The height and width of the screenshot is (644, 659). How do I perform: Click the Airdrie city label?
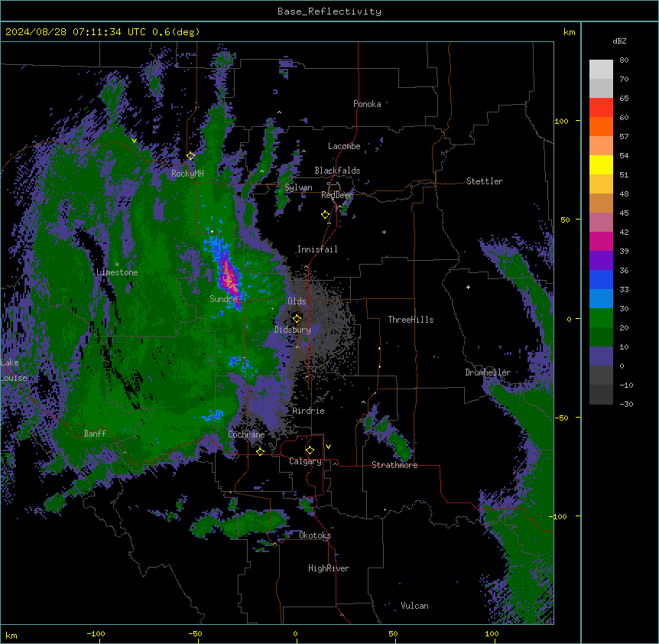pos(308,411)
